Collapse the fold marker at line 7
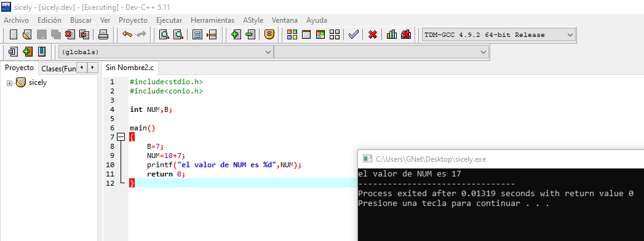 click(121, 137)
